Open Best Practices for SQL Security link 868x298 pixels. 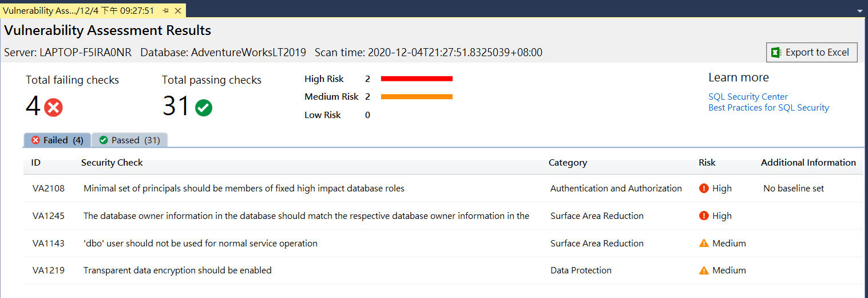tap(768, 108)
